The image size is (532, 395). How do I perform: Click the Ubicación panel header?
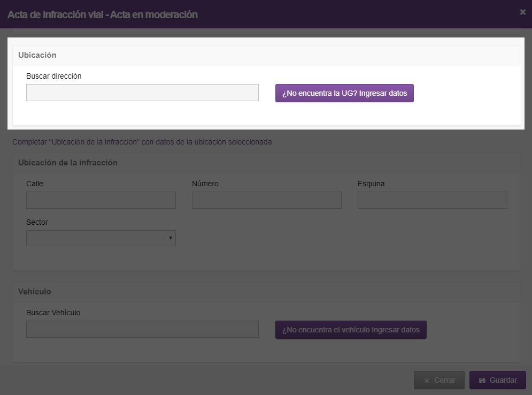click(266, 55)
